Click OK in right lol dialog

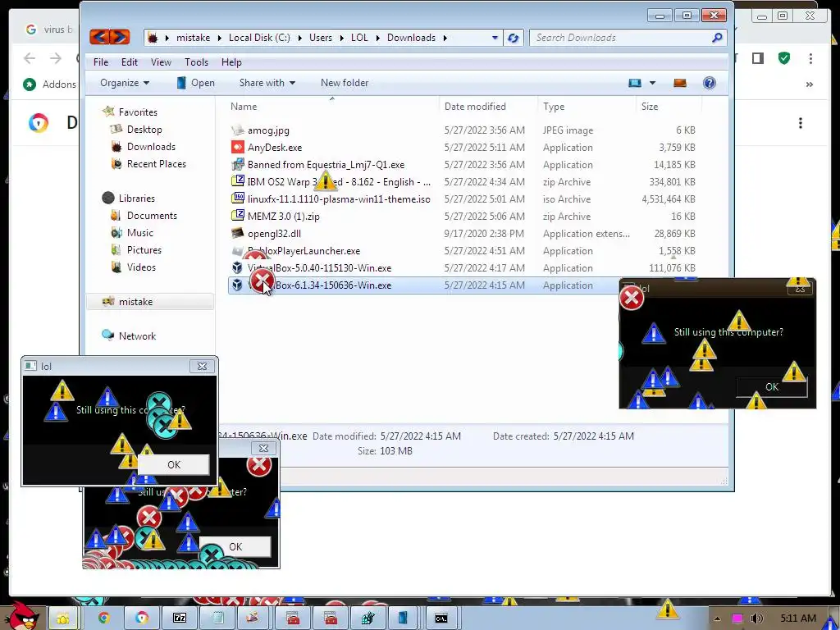point(771,387)
